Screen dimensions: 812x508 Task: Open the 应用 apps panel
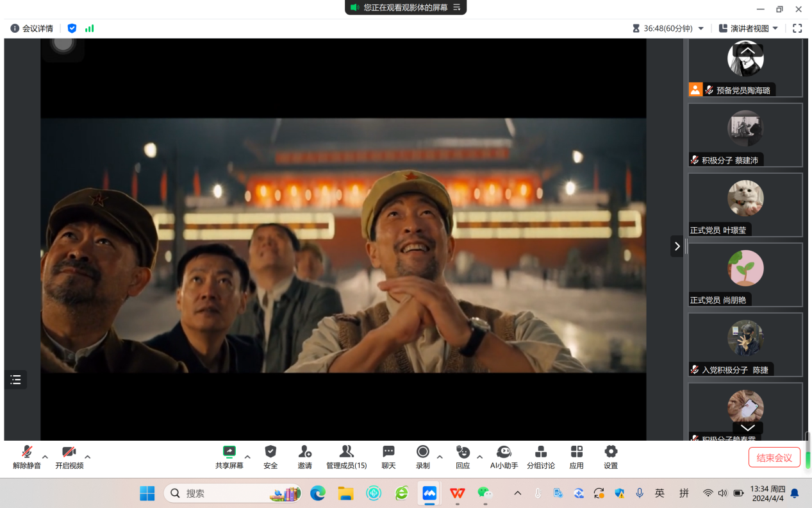pyautogui.click(x=576, y=456)
